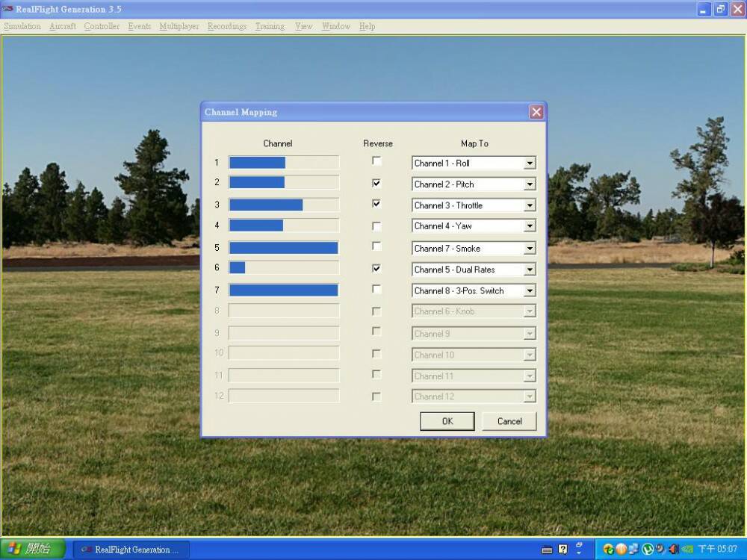Click the uTorrent tray icon

(x=648, y=550)
